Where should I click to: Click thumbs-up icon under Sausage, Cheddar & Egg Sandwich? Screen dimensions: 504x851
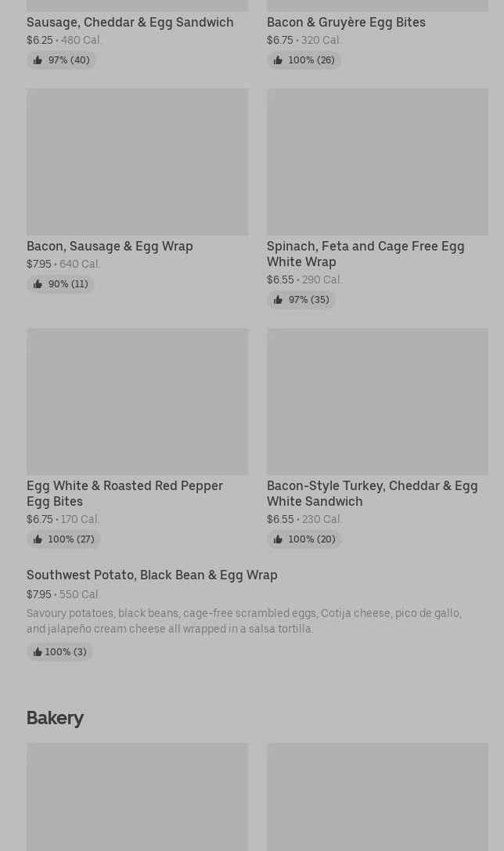(x=38, y=60)
